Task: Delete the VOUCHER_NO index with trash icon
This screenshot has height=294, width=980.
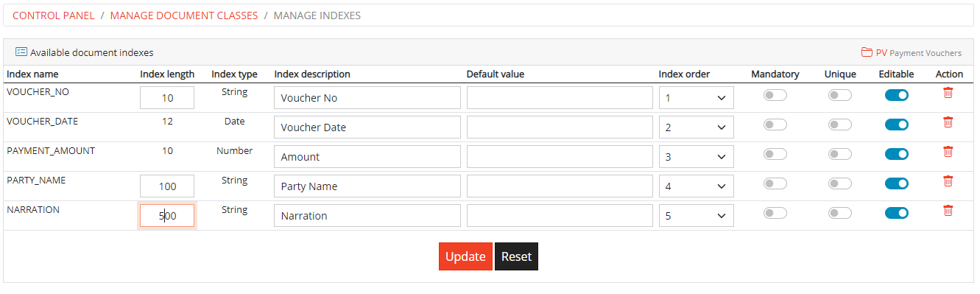Action: click(x=948, y=93)
